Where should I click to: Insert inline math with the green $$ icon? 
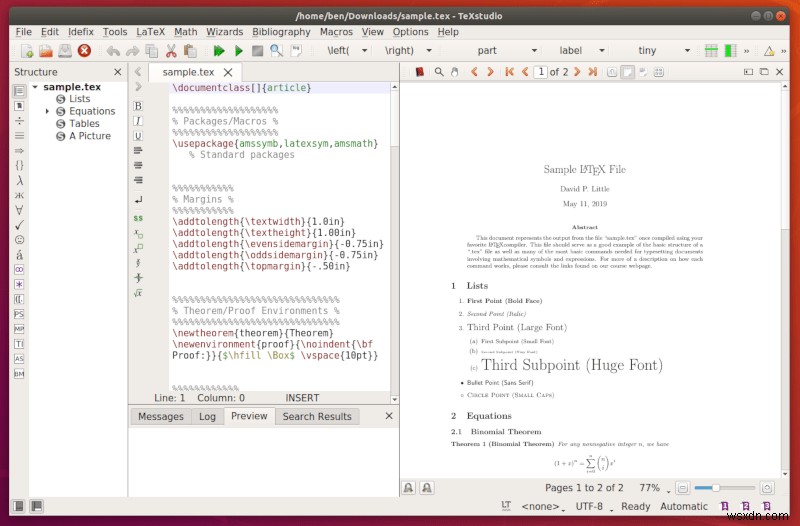click(x=138, y=218)
